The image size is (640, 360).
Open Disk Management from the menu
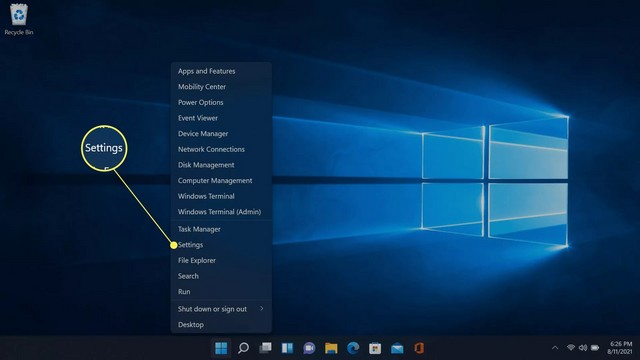pos(221,165)
